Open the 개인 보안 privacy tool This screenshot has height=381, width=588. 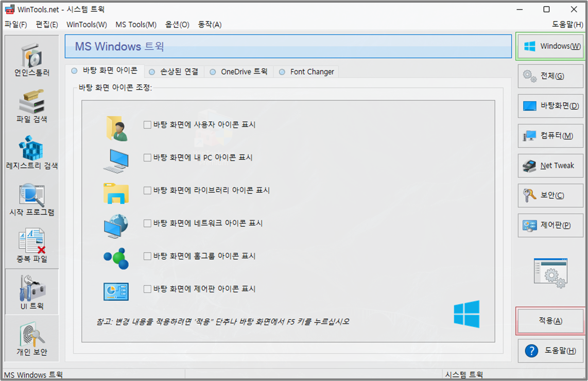[32, 339]
